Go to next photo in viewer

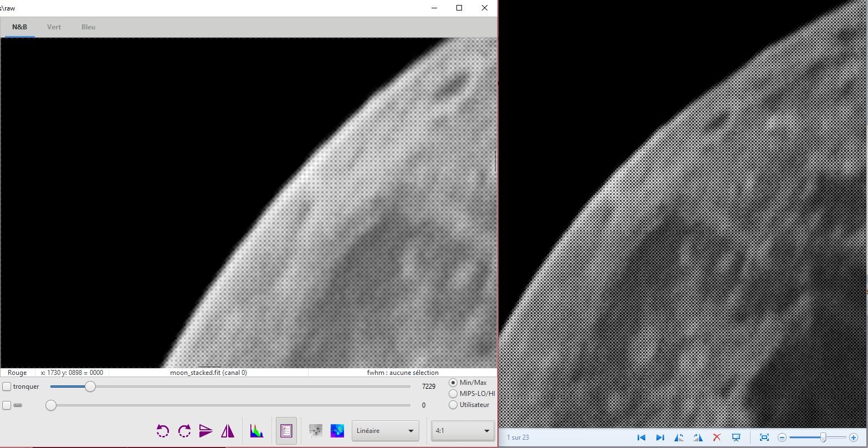tap(660, 437)
